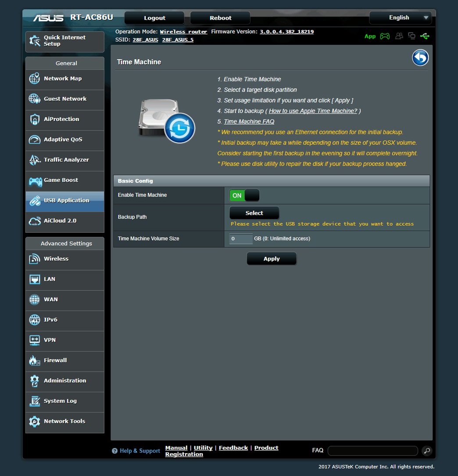Click the 28F_ASUS_5 SSID link
The width and height of the screenshot is (458, 476).
pos(178,40)
